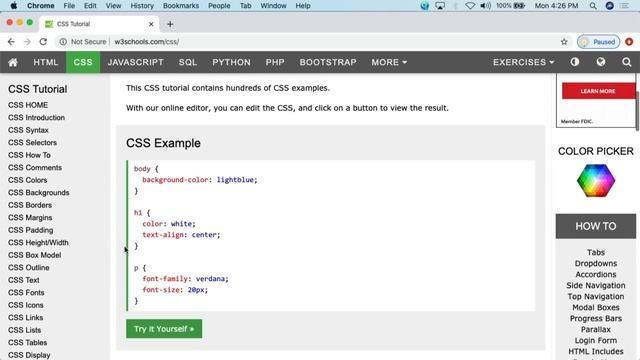Close the CSS Tutorial tab

(x=151, y=24)
